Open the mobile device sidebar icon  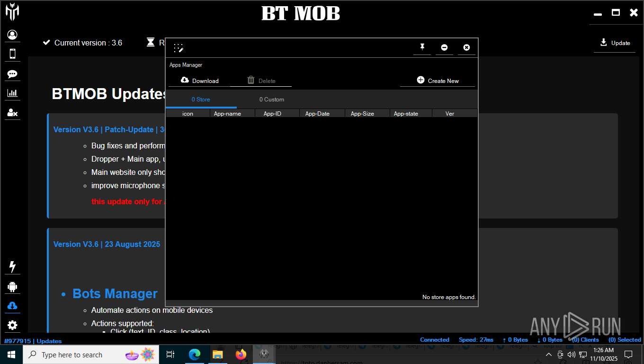tap(12, 54)
